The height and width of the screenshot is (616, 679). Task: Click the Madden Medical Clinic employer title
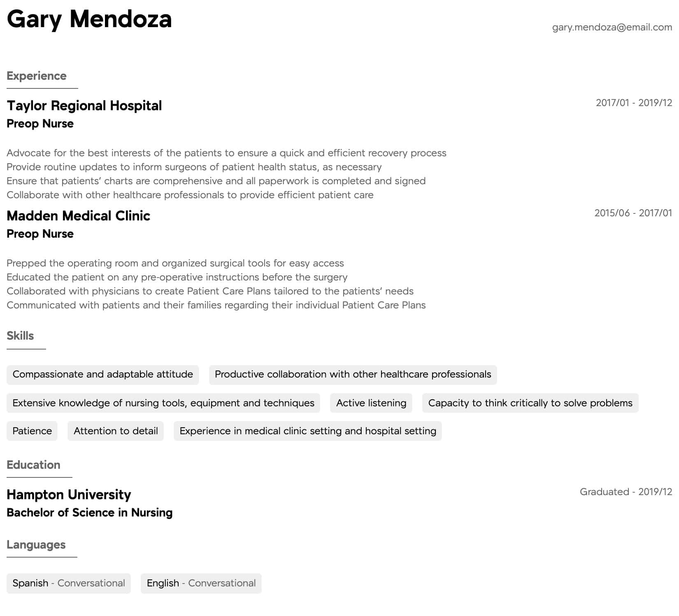coord(79,216)
